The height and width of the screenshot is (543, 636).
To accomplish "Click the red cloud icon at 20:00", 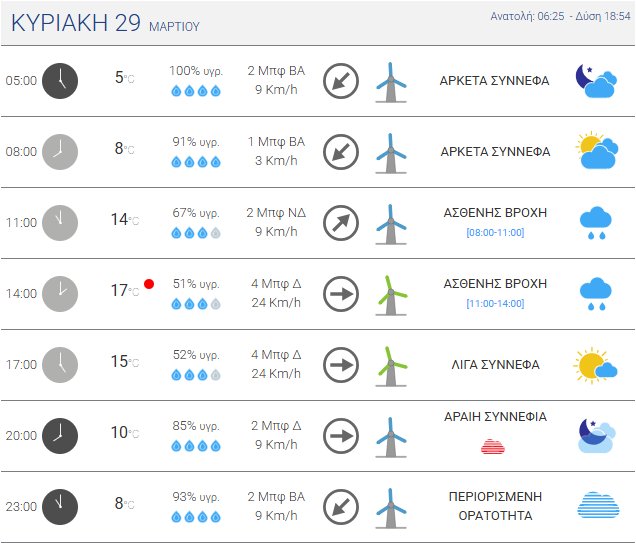I will pos(494,446).
